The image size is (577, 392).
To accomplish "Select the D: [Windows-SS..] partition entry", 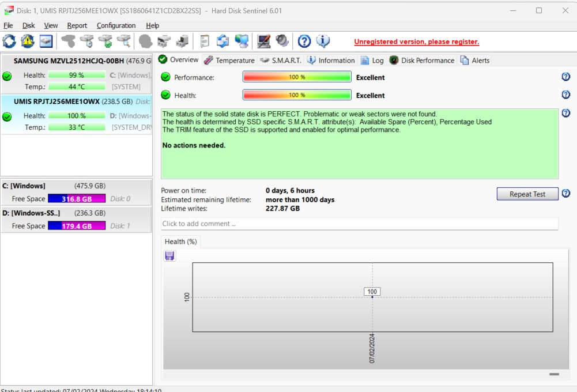I will coord(35,213).
